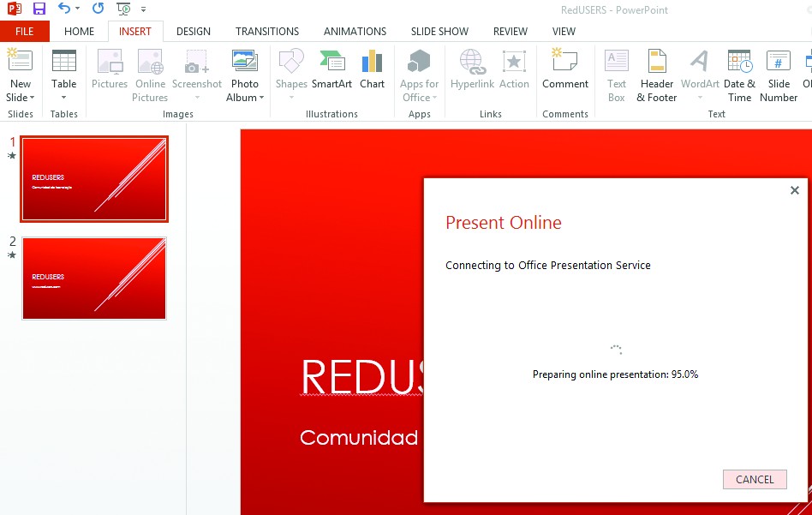Expand the Shapes dropdown arrow
This screenshot has width=812, height=515.
[x=291, y=98]
